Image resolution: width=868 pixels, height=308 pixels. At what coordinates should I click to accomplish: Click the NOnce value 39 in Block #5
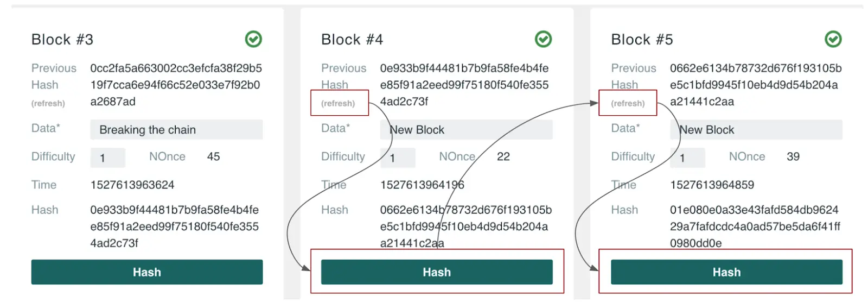coord(793,156)
